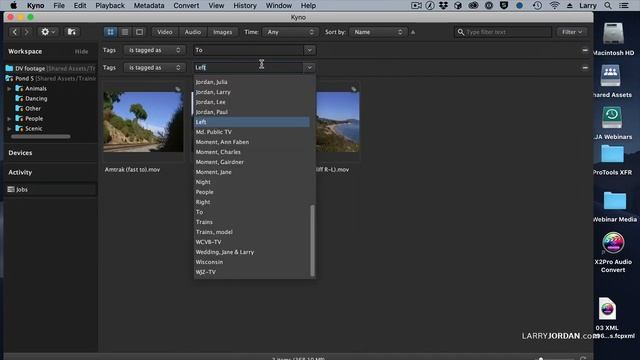Open the Activity section

[20, 172]
